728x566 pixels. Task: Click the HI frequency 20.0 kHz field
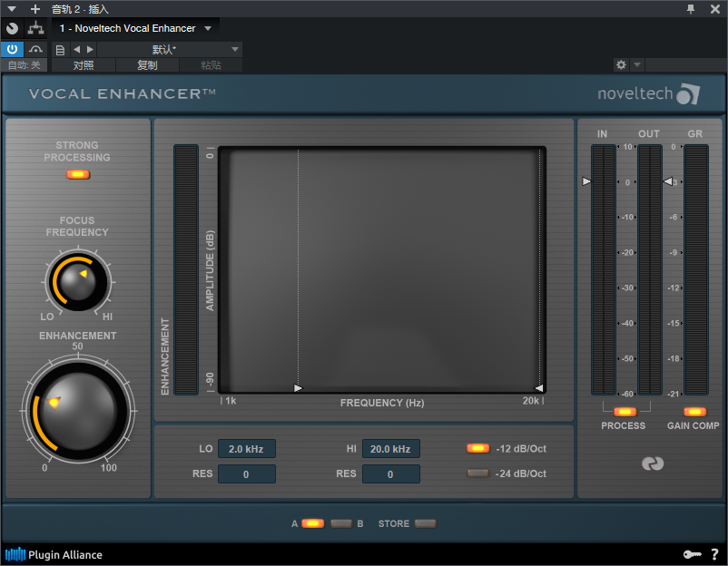tap(391, 449)
